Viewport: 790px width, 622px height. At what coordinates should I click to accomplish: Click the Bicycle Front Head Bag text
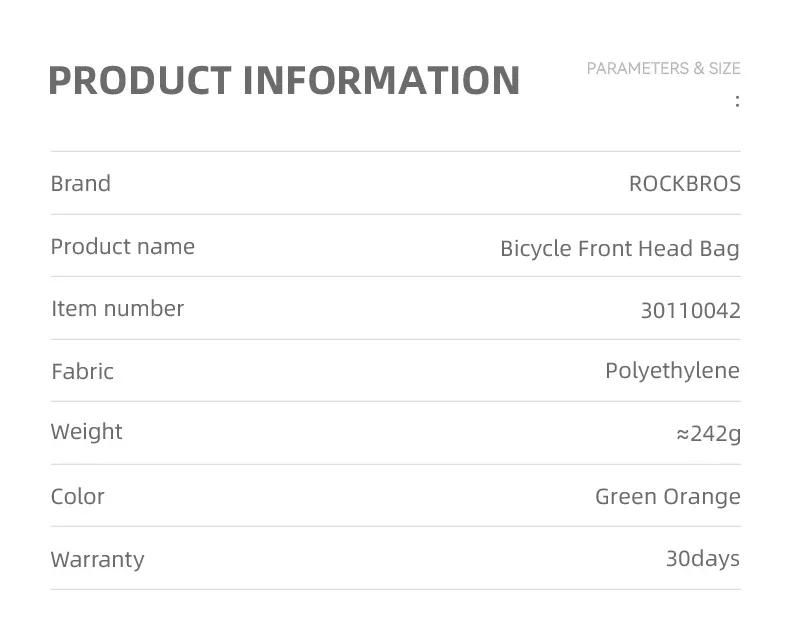pyautogui.click(x=620, y=249)
